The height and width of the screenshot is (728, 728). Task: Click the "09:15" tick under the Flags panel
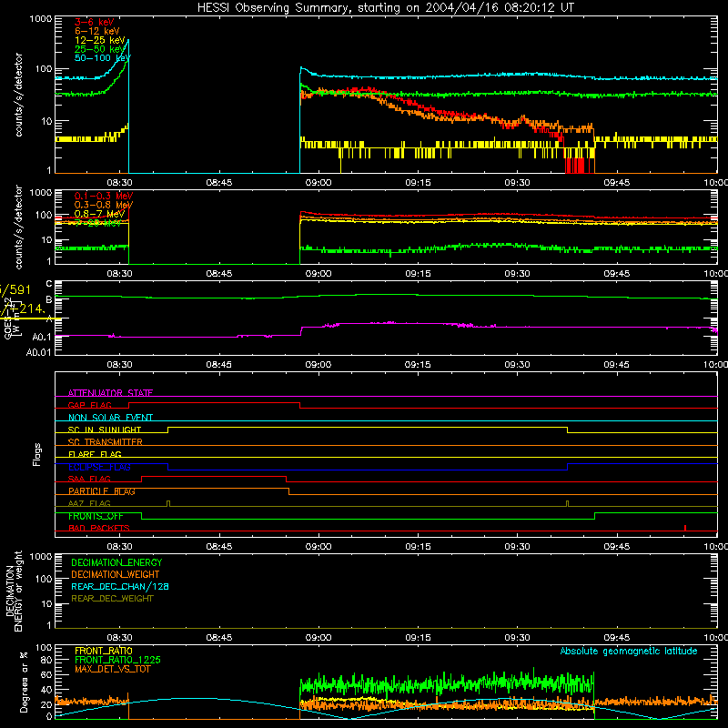pos(418,547)
